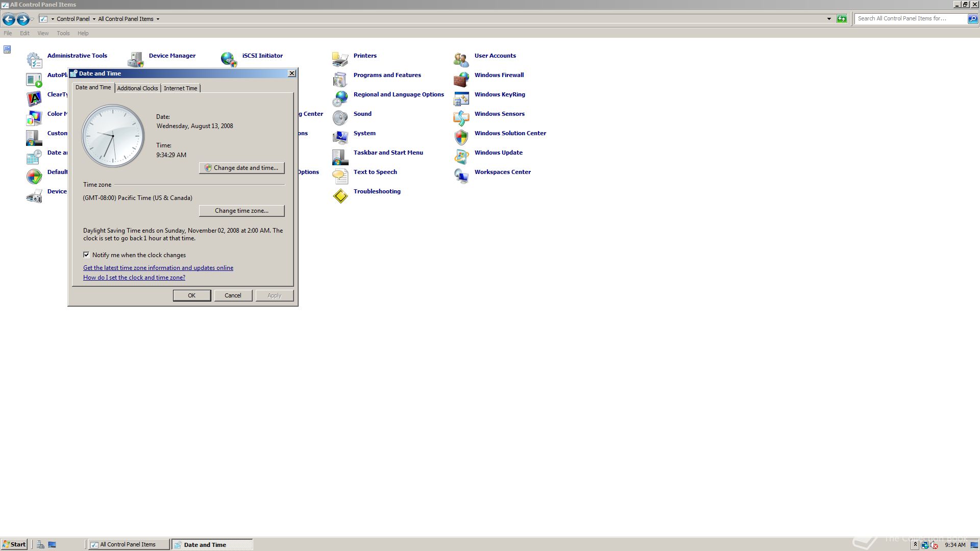Go back with the Back arrow
The width and height of the screenshot is (980, 551).
click(x=9, y=19)
